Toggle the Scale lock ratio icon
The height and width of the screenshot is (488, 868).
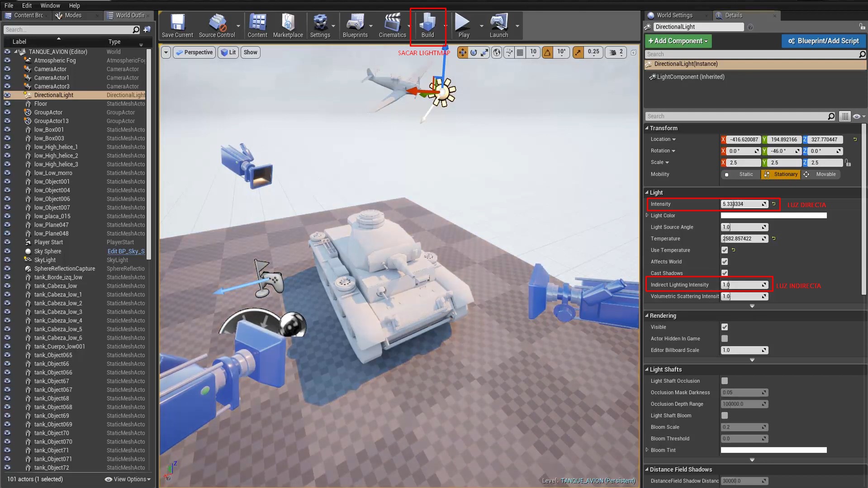pos(848,162)
